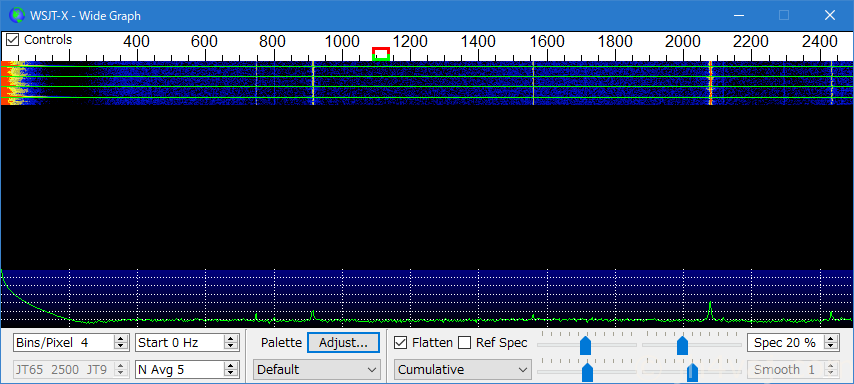Image resolution: width=854 pixels, height=384 pixels.
Task: Increase Start Hz using the up arrow
Action: (x=231, y=339)
